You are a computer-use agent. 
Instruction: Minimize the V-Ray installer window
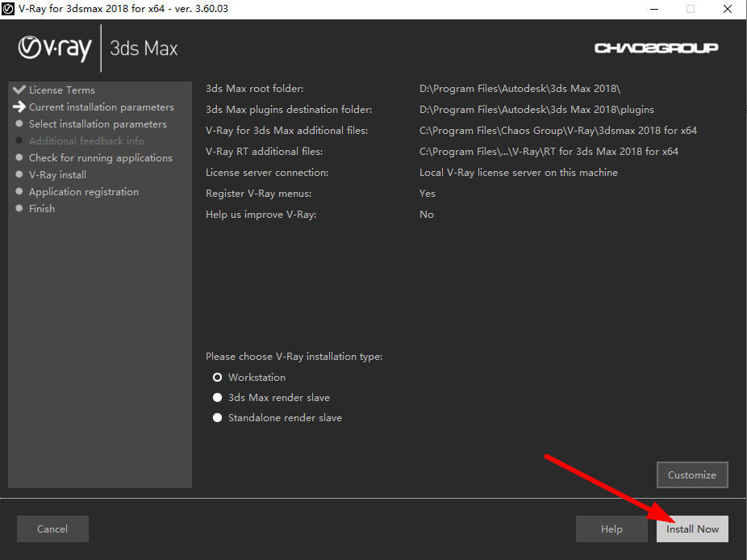(x=654, y=9)
